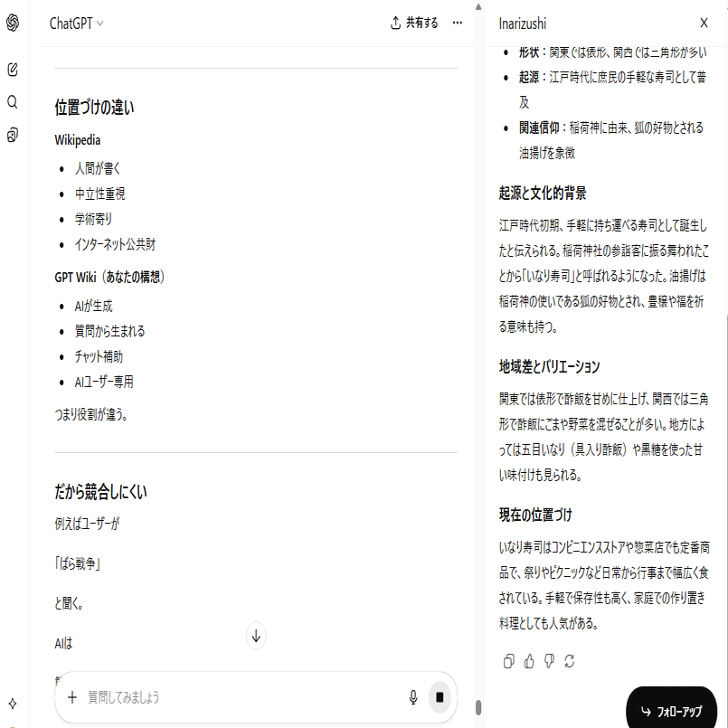Click the bullet AIが生成

93,306
